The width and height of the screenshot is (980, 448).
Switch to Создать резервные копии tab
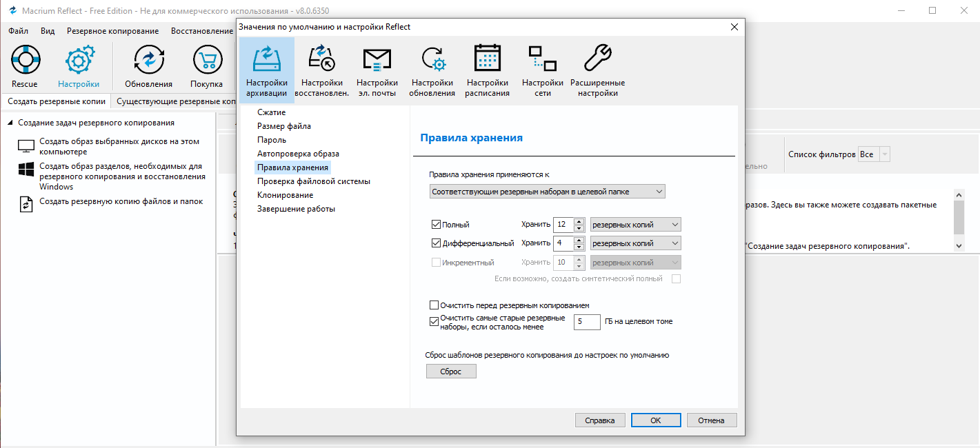coord(57,101)
